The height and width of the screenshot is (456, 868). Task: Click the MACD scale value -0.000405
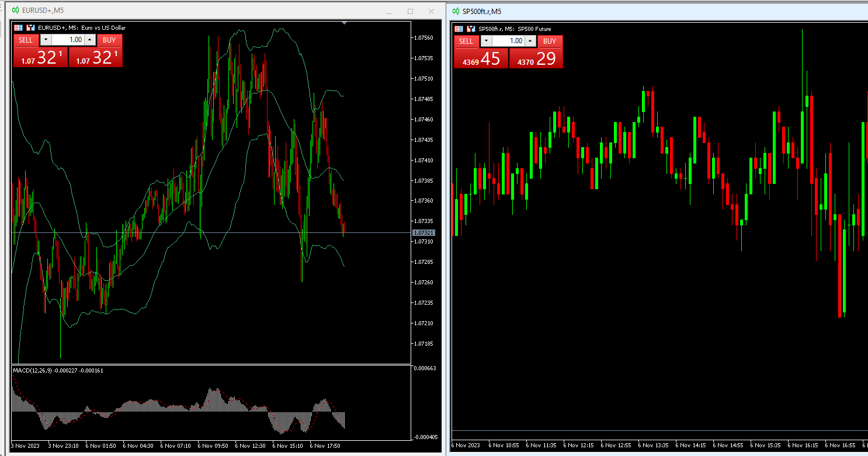(x=425, y=437)
